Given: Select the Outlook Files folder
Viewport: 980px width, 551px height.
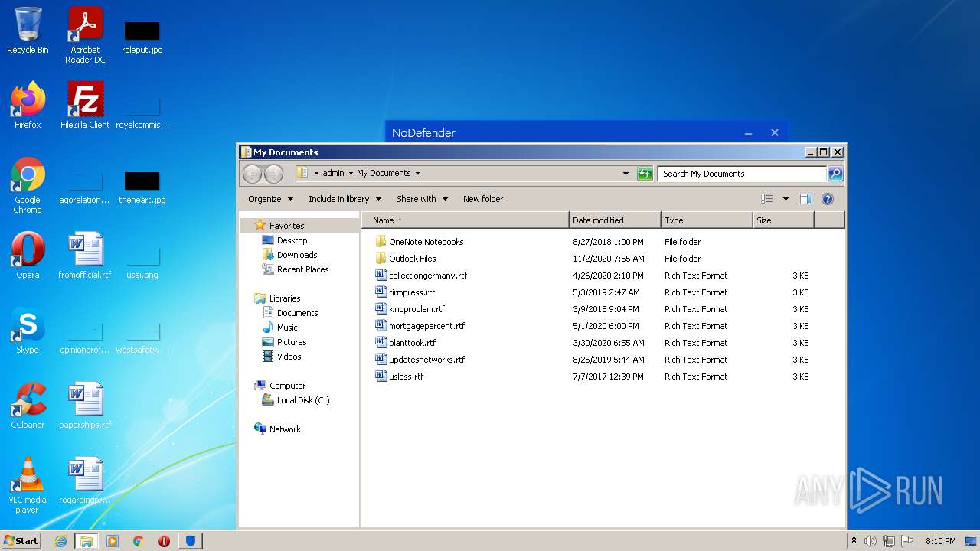Looking at the screenshot, I should click(x=413, y=259).
